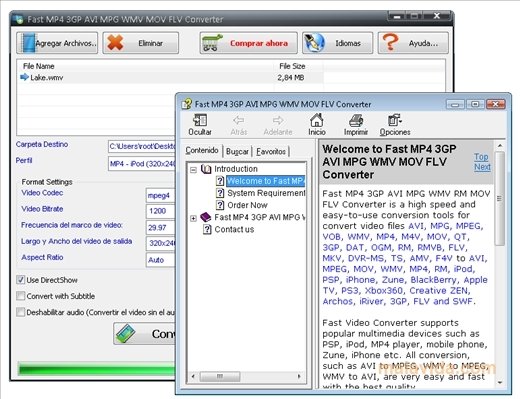This screenshot has height=399, width=520.
Task: Click the Ocultar hide-pane icon
Action: tap(200, 120)
